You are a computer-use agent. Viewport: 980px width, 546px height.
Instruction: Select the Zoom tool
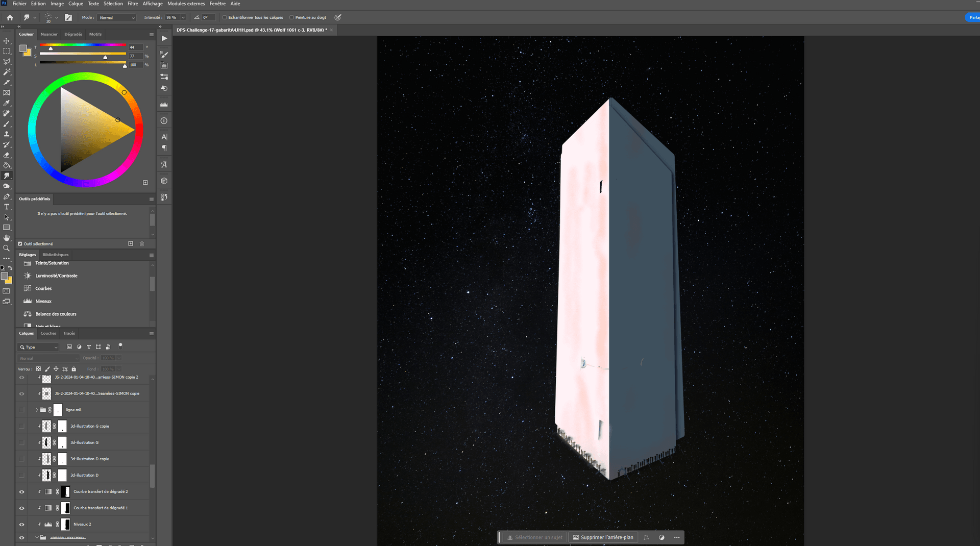point(7,249)
